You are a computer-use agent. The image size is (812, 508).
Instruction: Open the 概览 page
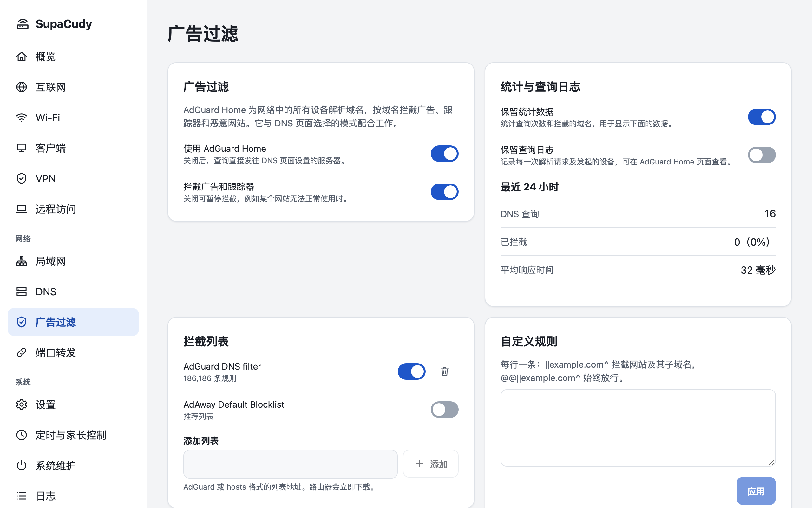[x=73, y=57]
